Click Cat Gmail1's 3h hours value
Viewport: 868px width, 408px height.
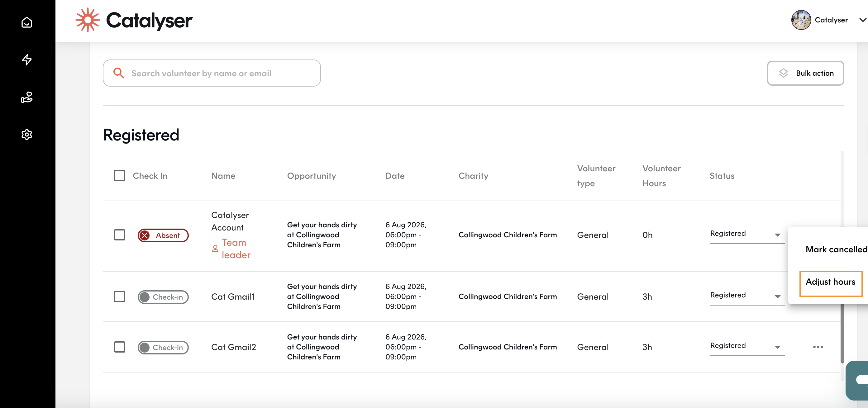coord(647,297)
